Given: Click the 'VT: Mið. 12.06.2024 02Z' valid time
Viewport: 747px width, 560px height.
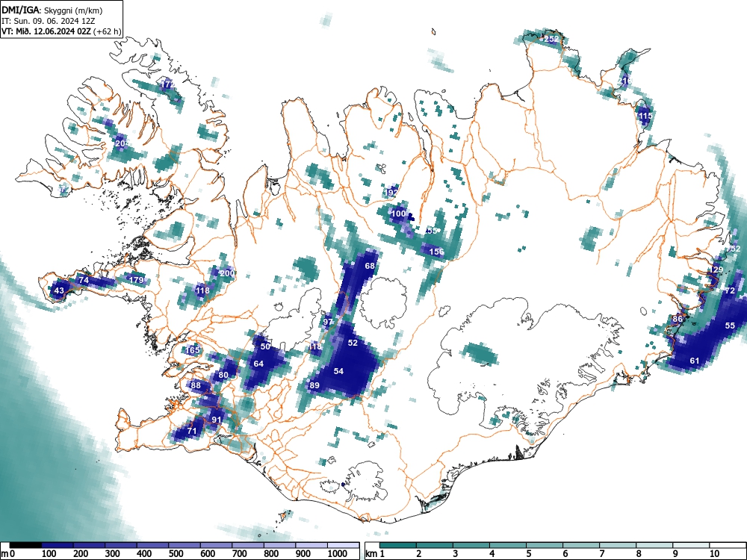Looking at the screenshot, I should [x=47, y=31].
